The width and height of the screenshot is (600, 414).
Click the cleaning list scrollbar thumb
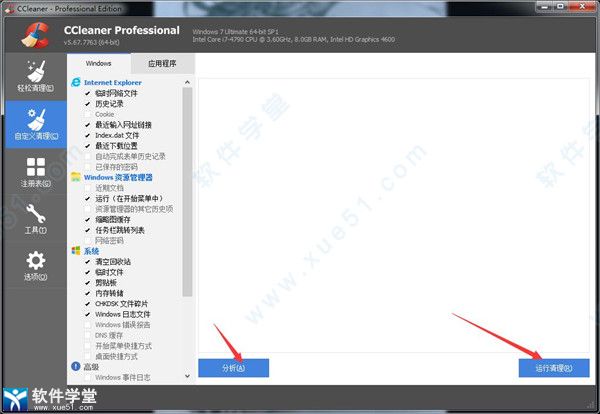pyautogui.click(x=187, y=192)
